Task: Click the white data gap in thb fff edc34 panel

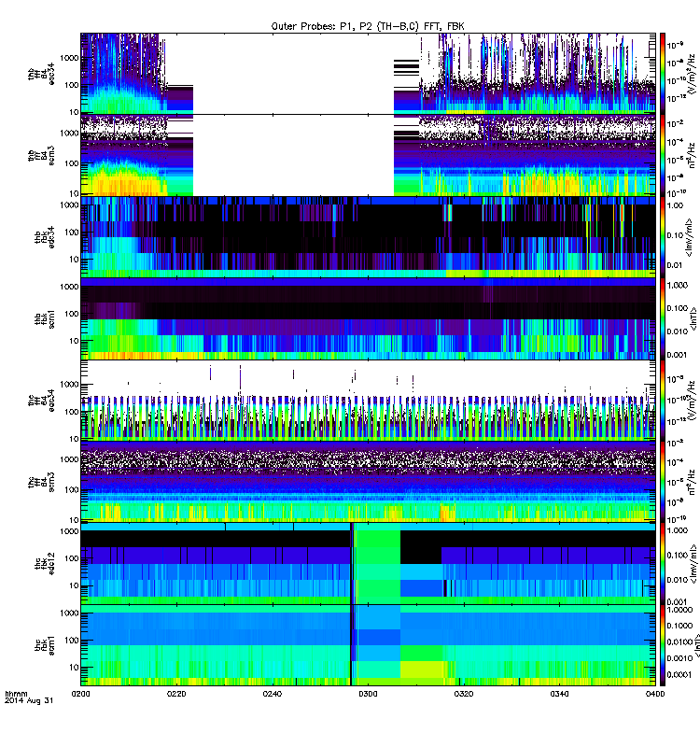Action: click(293, 74)
